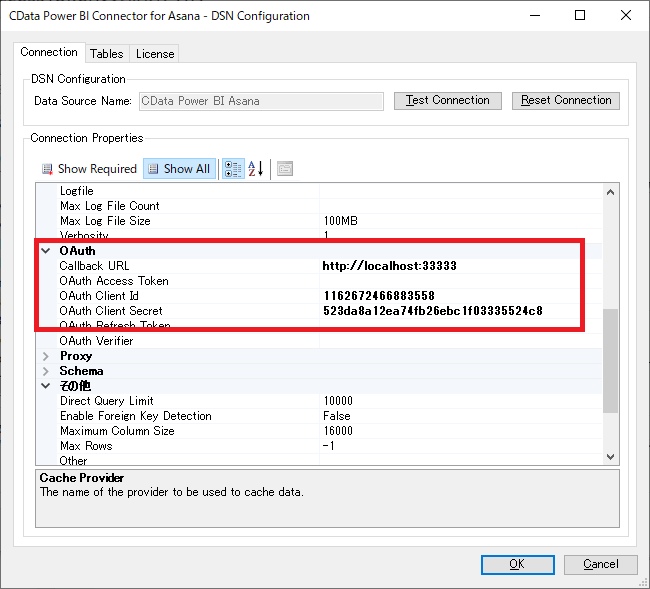Confirm with the OK button

click(517, 564)
